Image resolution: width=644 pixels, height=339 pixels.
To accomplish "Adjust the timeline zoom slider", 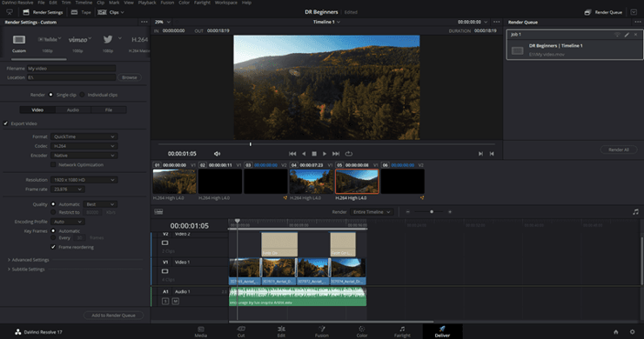I will (432, 212).
